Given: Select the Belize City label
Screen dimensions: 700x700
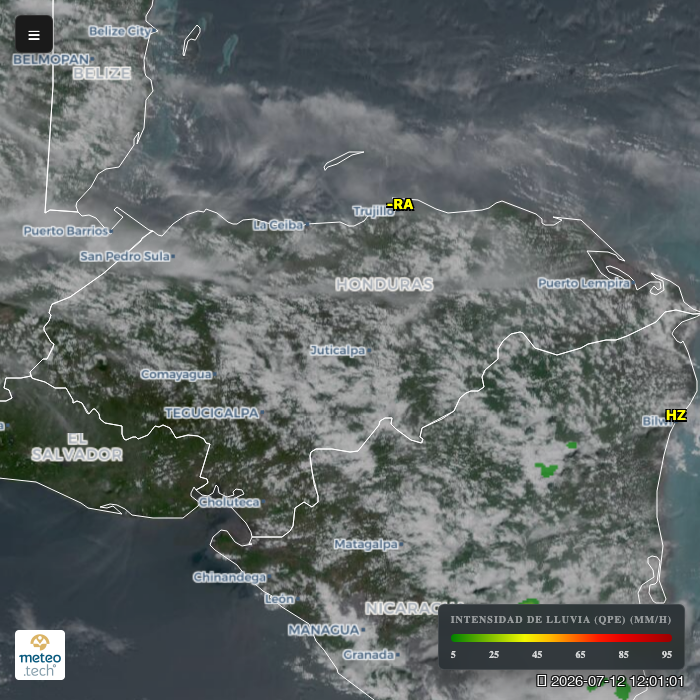Looking at the screenshot, I should pyautogui.click(x=120, y=31).
